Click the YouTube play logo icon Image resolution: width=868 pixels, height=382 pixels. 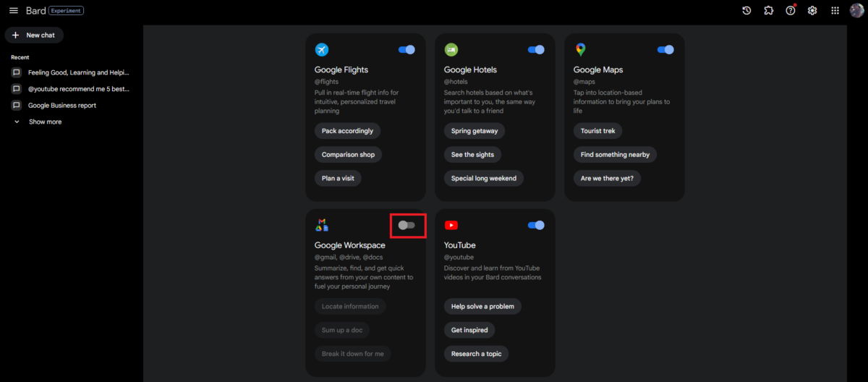click(x=451, y=225)
